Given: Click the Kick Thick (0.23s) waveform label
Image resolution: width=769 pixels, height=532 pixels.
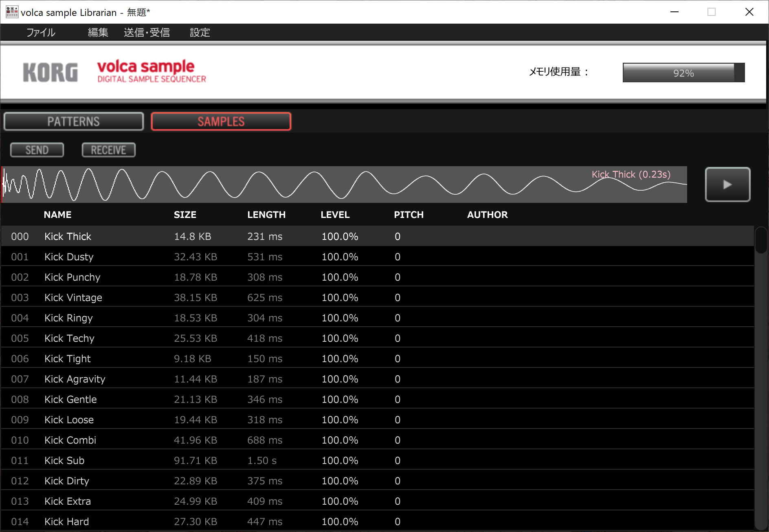Looking at the screenshot, I should point(631,174).
